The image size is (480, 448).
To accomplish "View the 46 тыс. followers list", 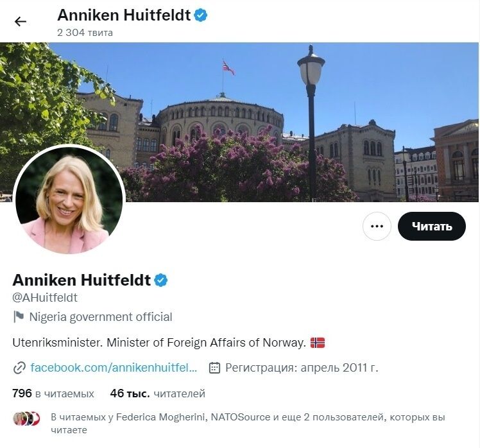I will 158,393.
